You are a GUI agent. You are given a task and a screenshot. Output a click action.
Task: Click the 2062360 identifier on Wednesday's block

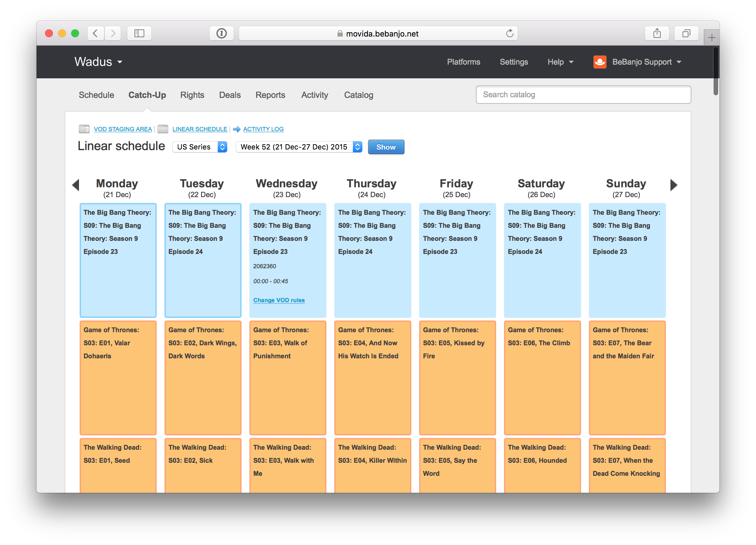click(x=265, y=266)
